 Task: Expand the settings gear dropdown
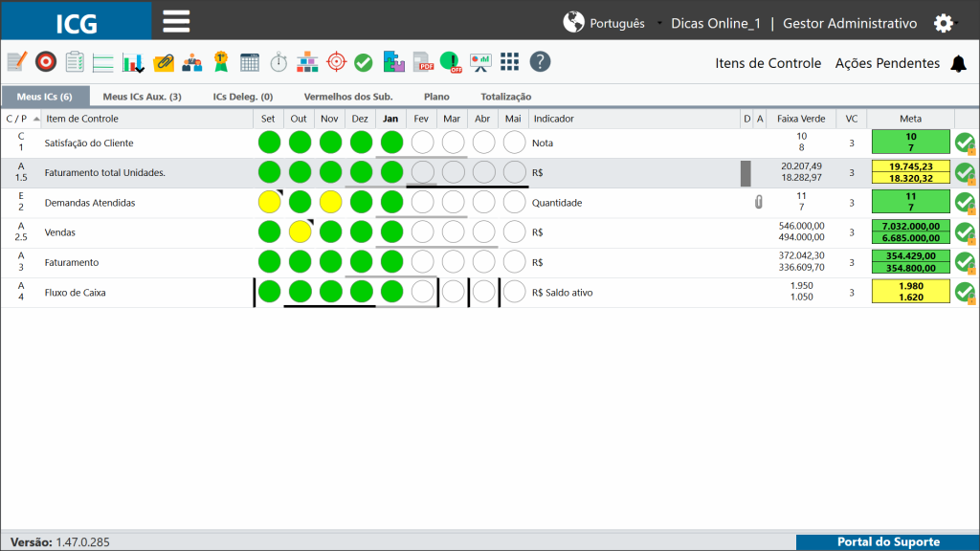point(945,24)
